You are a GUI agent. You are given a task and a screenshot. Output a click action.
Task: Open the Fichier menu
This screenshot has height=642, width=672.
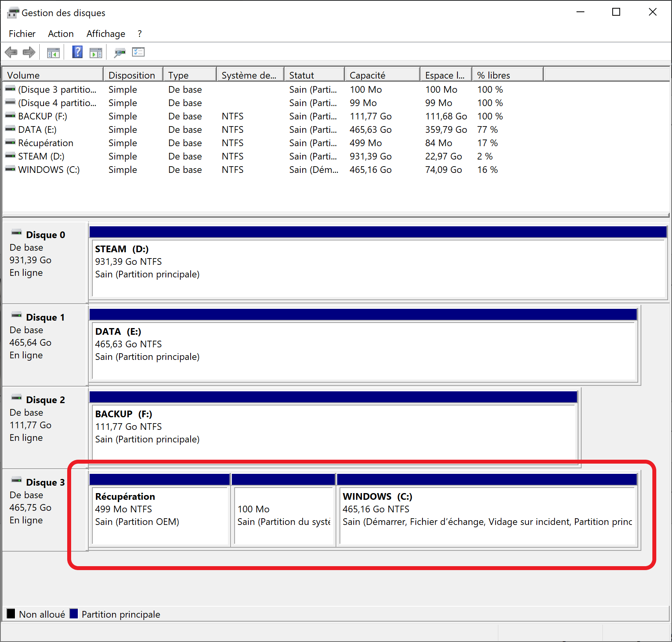click(22, 34)
